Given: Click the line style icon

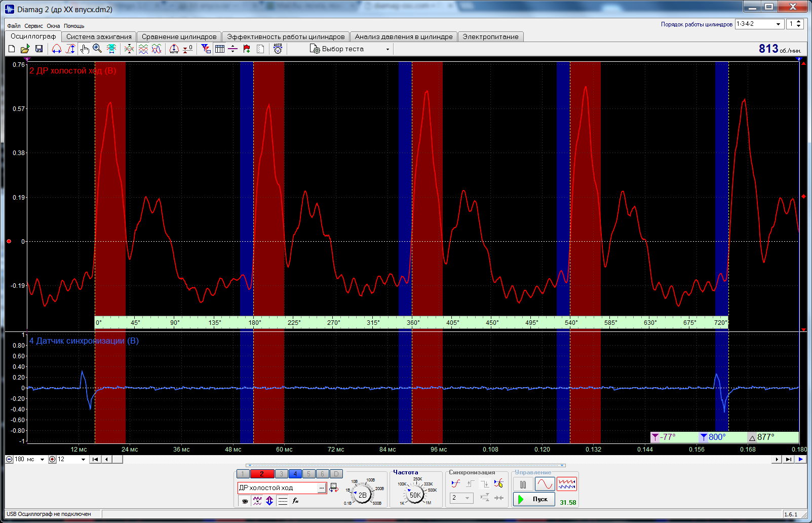Looking at the screenshot, I should click(x=283, y=501).
